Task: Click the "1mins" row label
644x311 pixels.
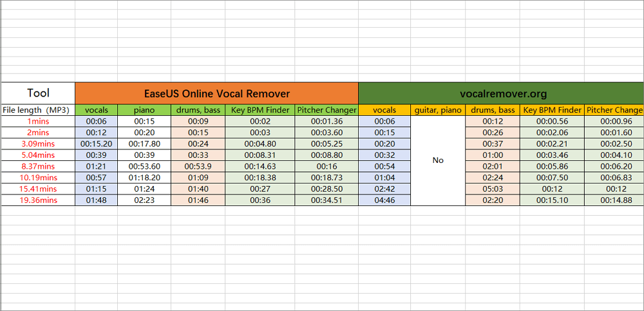Action: click(38, 121)
